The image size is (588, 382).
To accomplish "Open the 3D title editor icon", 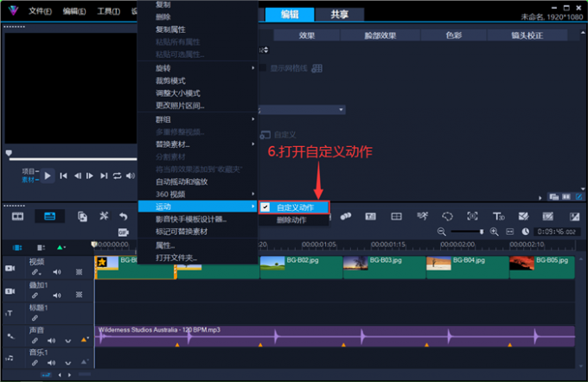I will (x=498, y=216).
